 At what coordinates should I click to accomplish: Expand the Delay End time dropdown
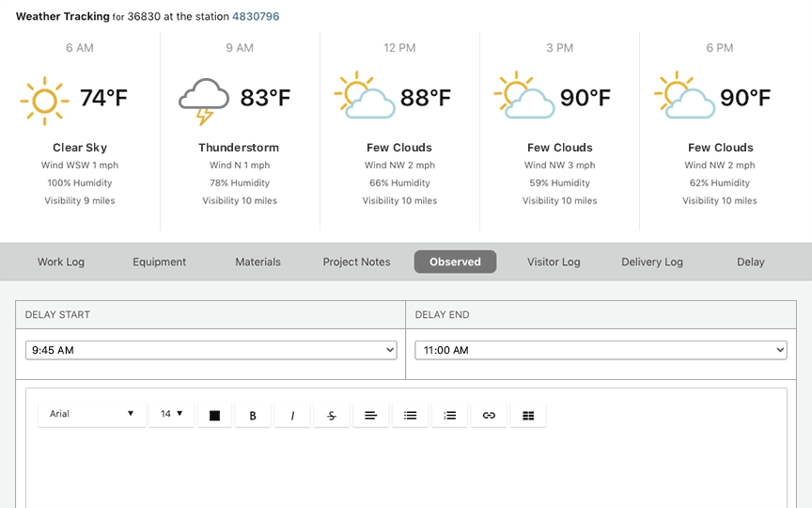tap(601, 350)
